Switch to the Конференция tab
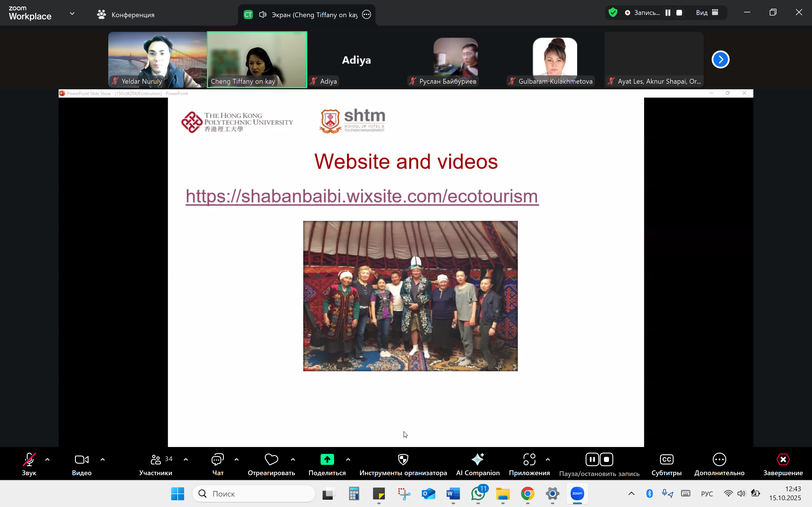812x507 pixels. coord(126,14)
